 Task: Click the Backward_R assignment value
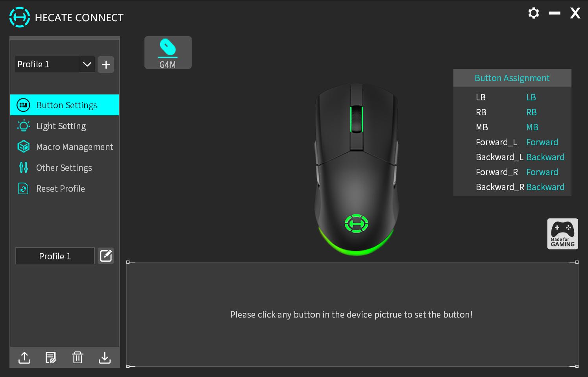(545, 187)
